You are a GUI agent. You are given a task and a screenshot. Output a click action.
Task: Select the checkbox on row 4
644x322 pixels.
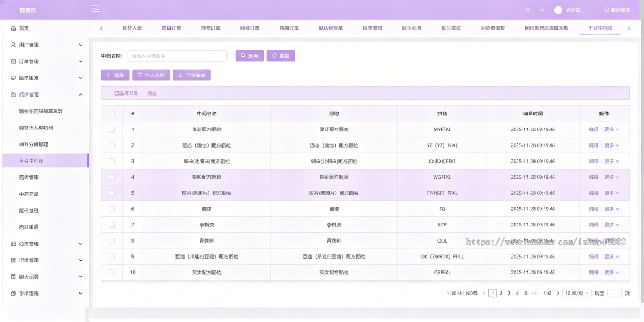point(112,177)
